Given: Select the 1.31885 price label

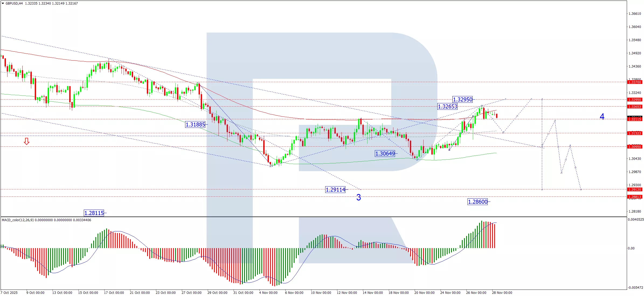Looking at the screenshot, I should point(196,125).
